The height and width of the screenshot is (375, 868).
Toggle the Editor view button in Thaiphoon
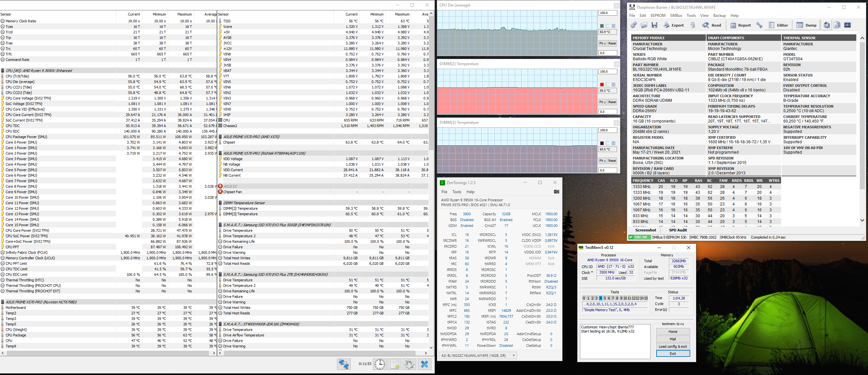[x=778, y=25]
